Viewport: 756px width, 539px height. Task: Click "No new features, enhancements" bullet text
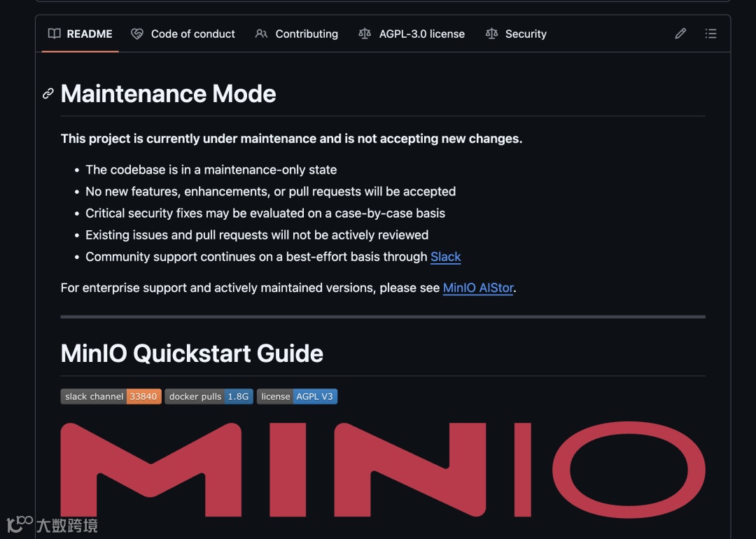pos(270,191)
